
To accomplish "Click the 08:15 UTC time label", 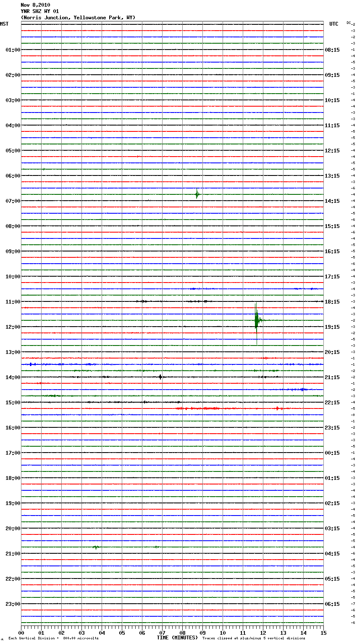I will [332, 50].
